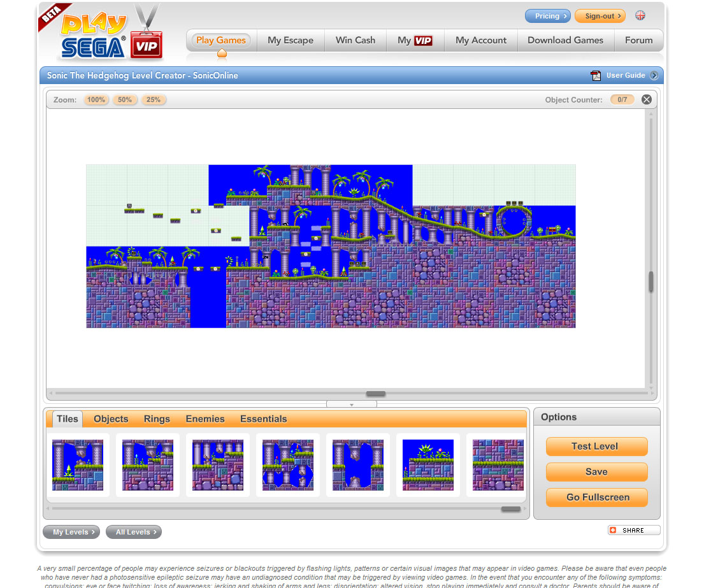Click the red plus Share icon
This screenshot has height=588, width=704.
[614, 530]
